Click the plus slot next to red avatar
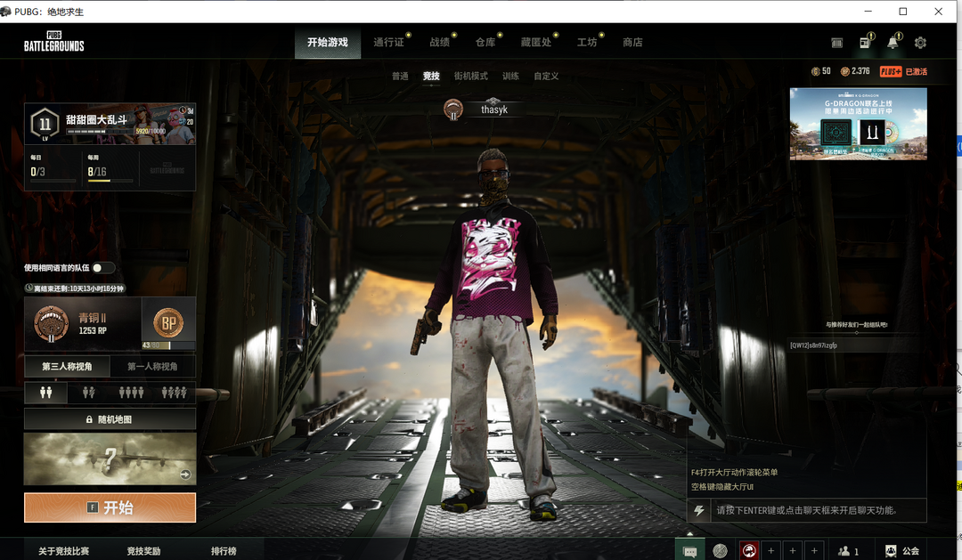Image resolution: width=962 pixels, height=560 pixels. click(x=771, y=551)
